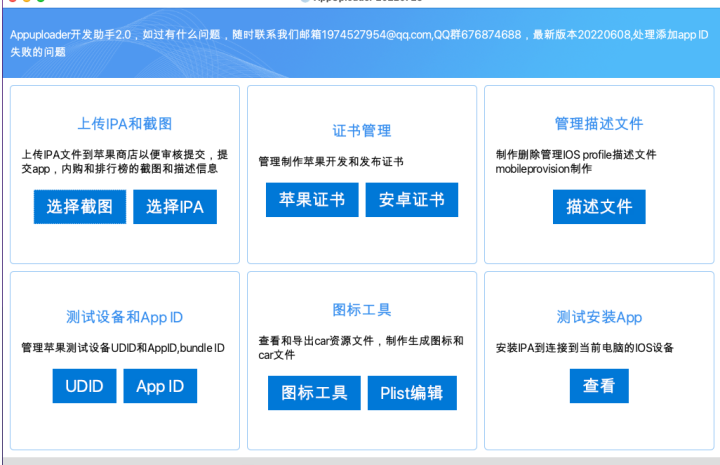Click the header text about Appuploader开发助手2.0
Screen dimensions: 720x465
point(359,43)
